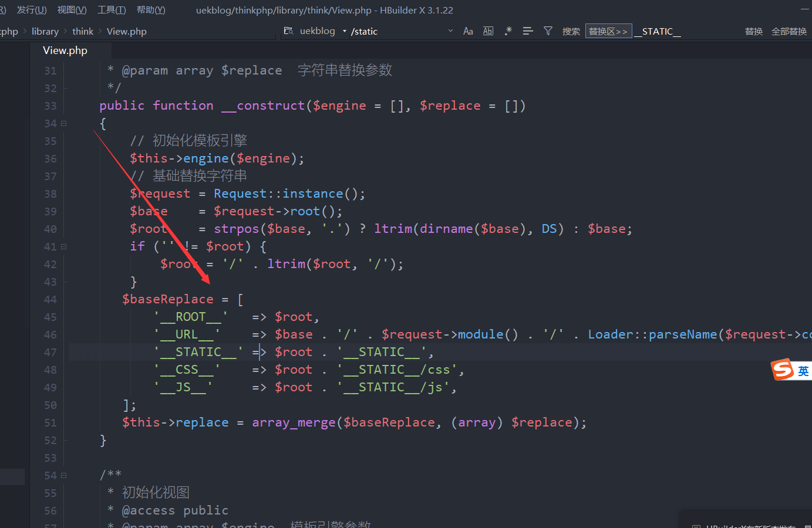Expand the search history dropdown arrow
Viewport: 812px width, 528px height.
(x=450, y=31)
